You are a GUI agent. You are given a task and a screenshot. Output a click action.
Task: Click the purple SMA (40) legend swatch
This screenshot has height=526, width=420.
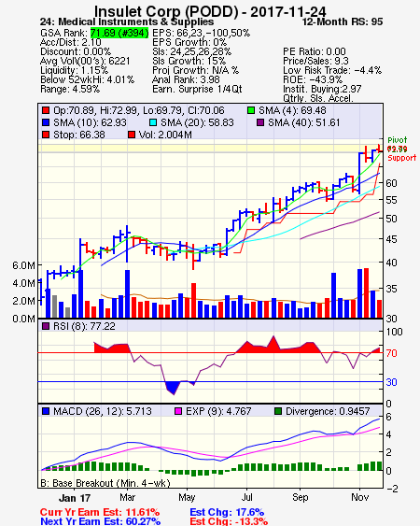click(260, 122)
